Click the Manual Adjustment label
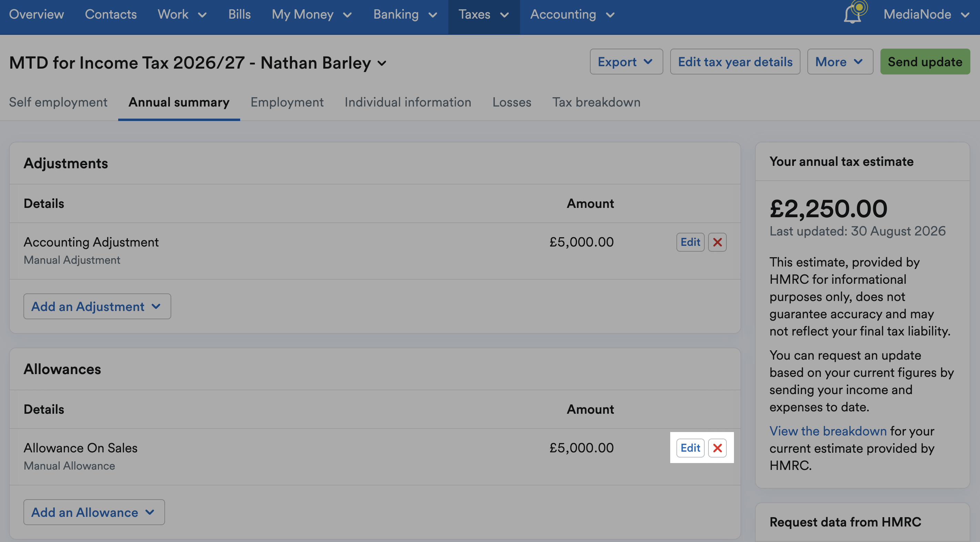Image resolution: width=980 pixels, height=542 pixels. pos(72,260)
